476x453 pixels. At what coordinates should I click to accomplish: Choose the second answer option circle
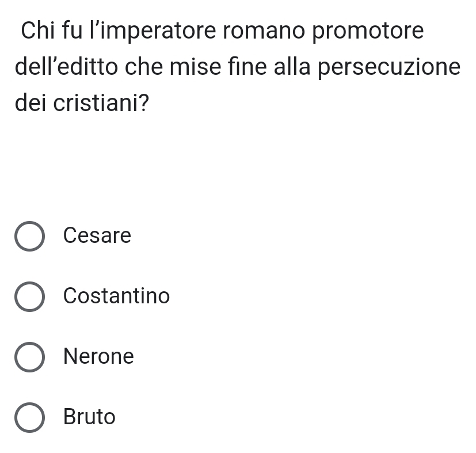click(29, 296)
